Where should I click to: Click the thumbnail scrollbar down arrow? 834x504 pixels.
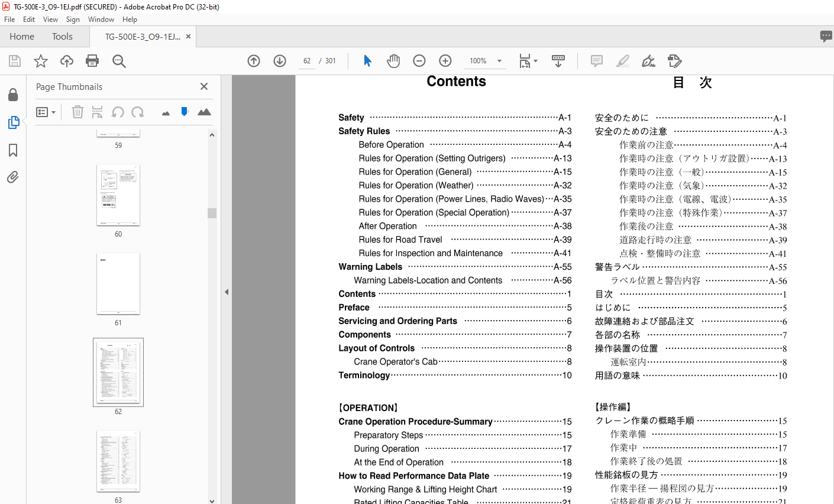(212, 500)
